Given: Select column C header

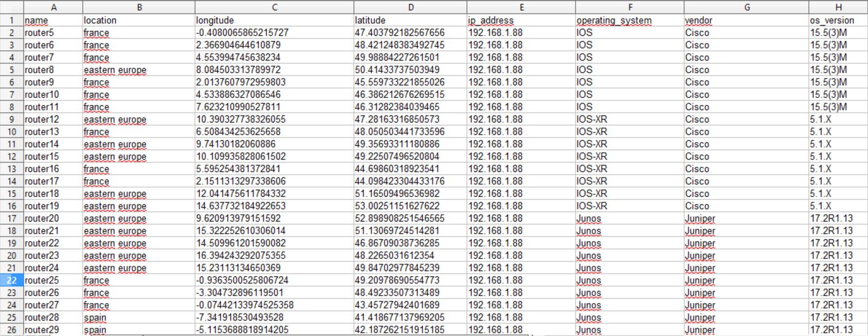Looking at the screenshot, I should coord(275,7).
